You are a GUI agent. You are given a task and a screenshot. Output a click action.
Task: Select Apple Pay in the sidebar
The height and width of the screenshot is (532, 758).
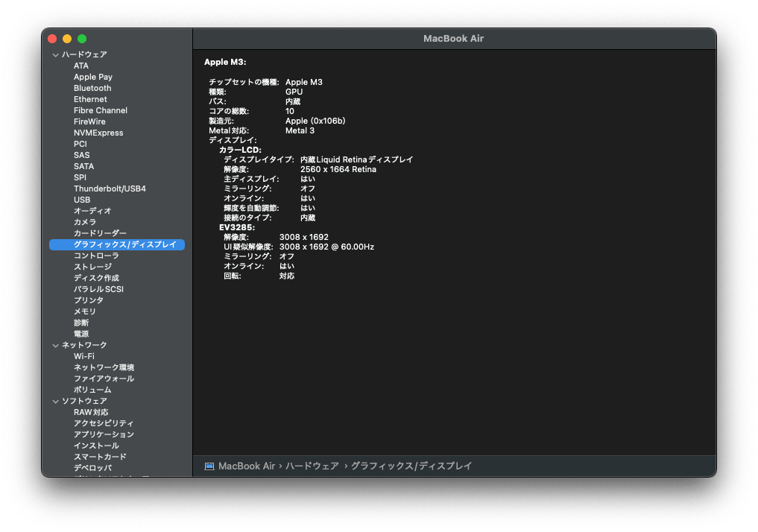click(x=93, y=77)
